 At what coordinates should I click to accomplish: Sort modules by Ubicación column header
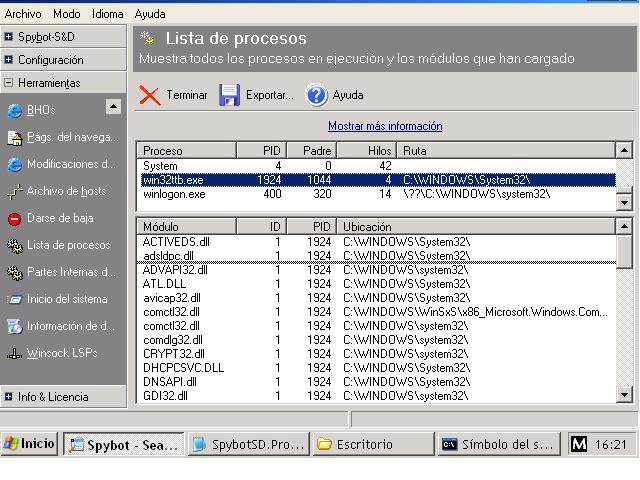[476, 226]
